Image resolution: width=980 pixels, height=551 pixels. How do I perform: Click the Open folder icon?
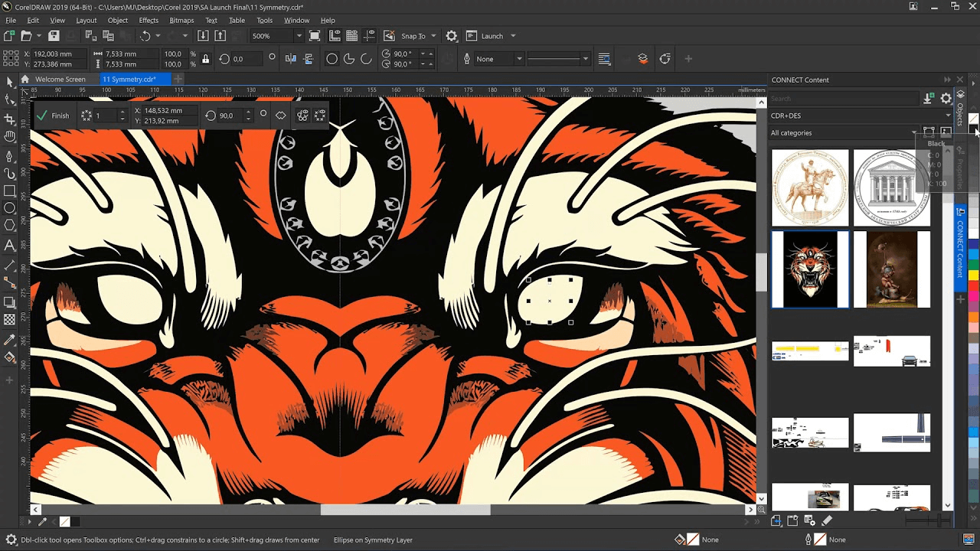pos(26,36)
